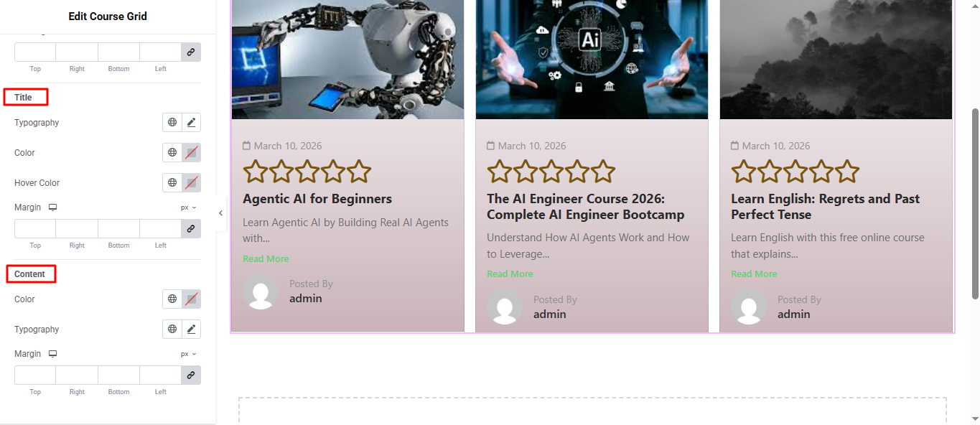Screen dimensions: 980x425
Task: Click globe icon for Content Color
Action: tap(172, 299)
